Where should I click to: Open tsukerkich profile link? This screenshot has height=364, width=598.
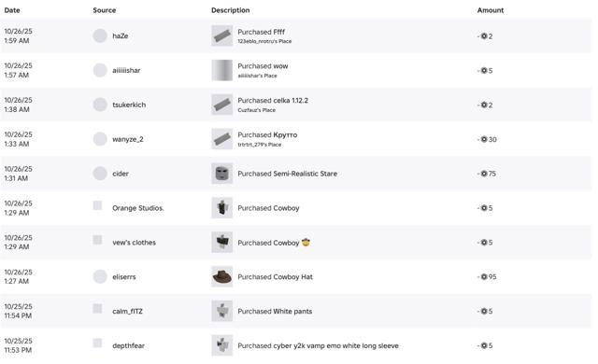point(129,105)
